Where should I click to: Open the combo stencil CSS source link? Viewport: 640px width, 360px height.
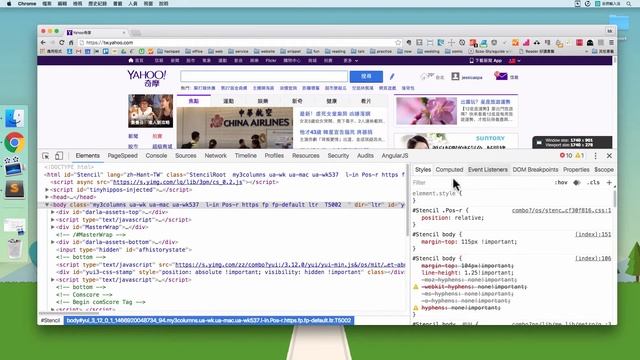click(562, 211)
